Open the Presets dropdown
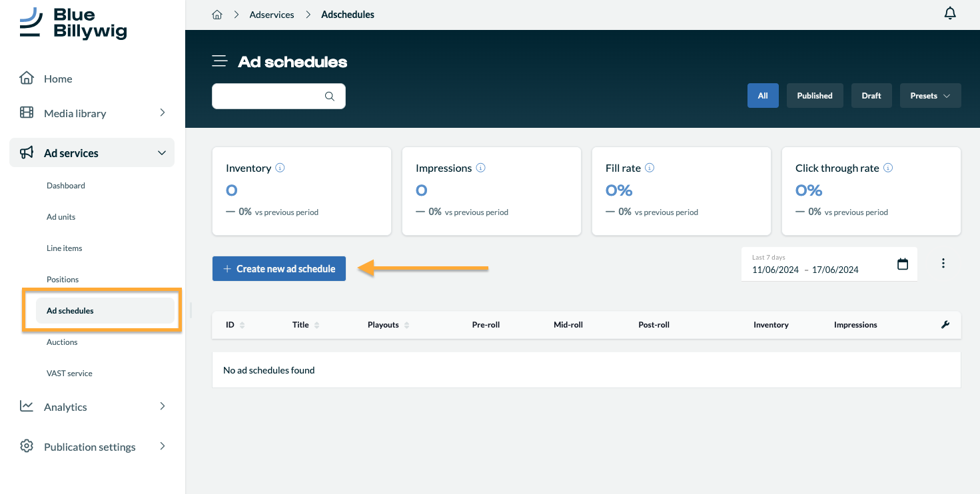The width and height of the screenshot is (980, 494). pyautogui.click(x=930, y=95)
